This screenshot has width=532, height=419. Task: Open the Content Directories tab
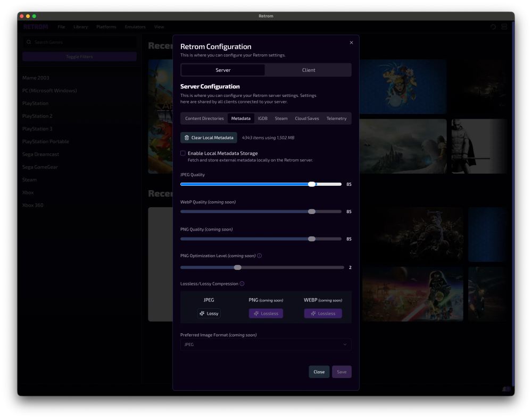[204, 119]
